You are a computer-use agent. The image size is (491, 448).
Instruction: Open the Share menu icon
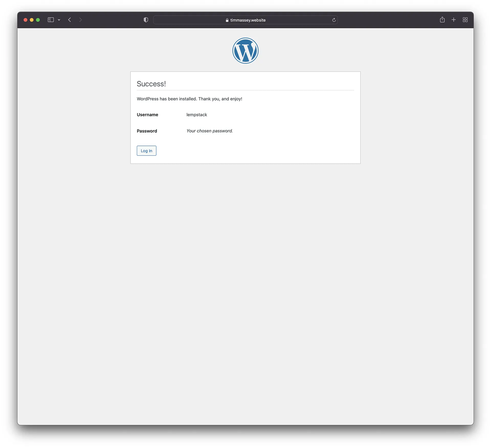tap(442, 20)
